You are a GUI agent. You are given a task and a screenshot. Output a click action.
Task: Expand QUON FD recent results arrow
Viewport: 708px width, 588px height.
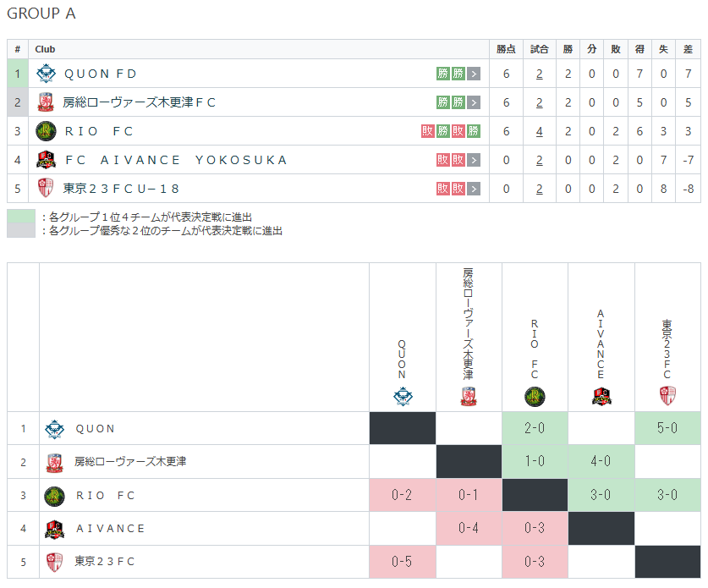point(474,74)
